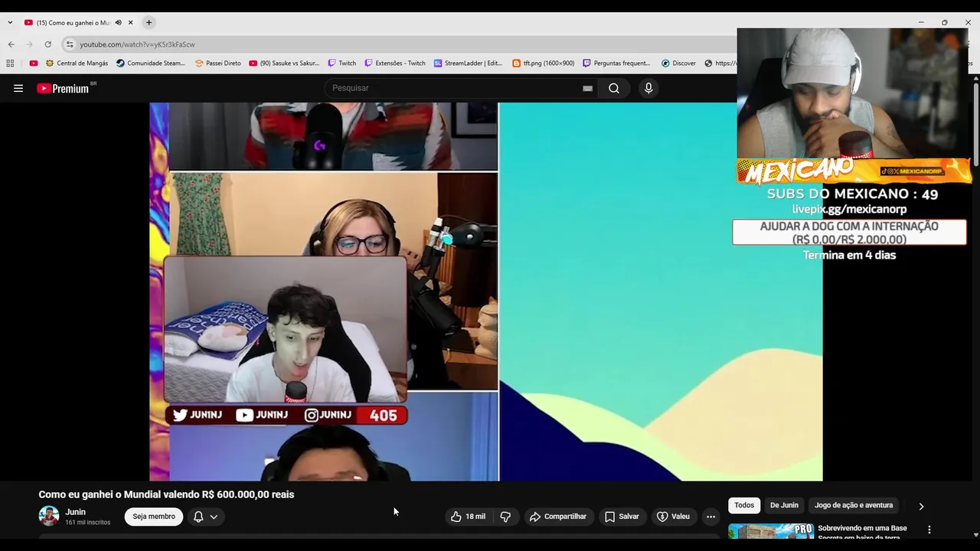Image resolution: width=980 pixels, height=551 pixels.
Task: Click the AJUDAR A DOG donation goal bar
Action: [849, 233]
